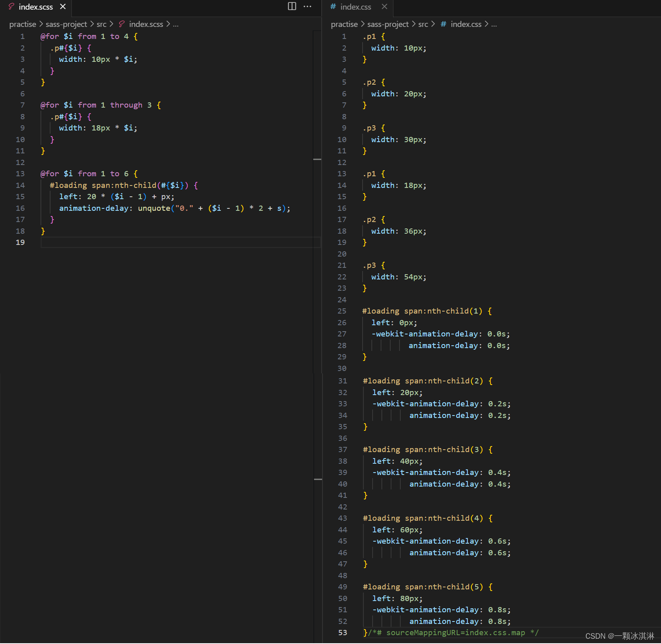Screen dimensions: 661x644
Task: Click the Sass file icon in index.scss tab
Action: (12, 6)
